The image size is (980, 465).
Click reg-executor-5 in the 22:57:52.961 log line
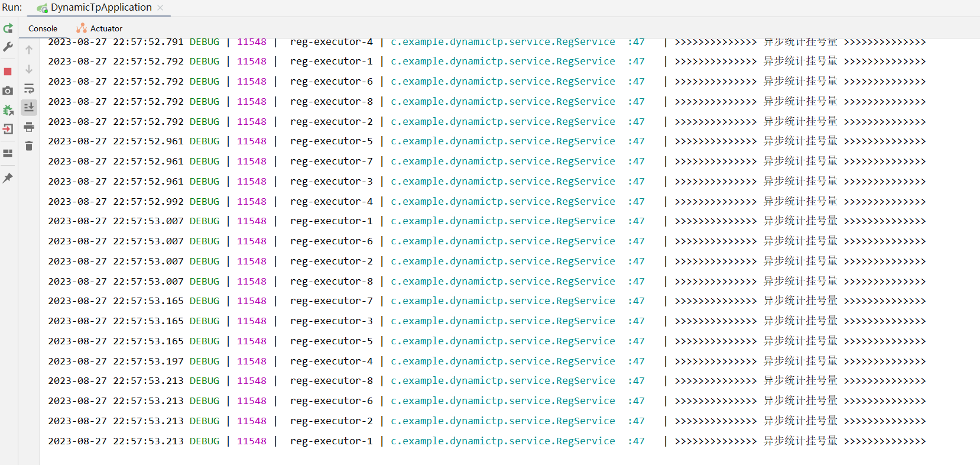[332, 141]
